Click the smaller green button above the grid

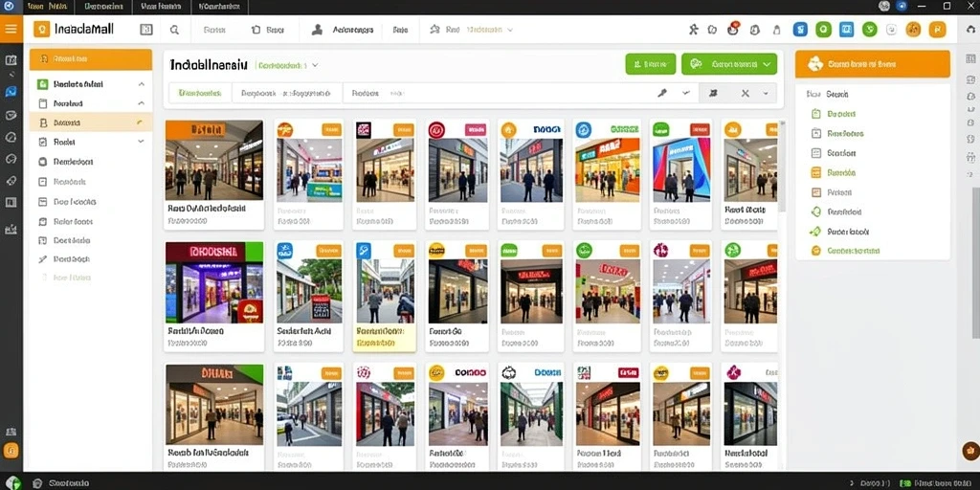coord(651,64)
